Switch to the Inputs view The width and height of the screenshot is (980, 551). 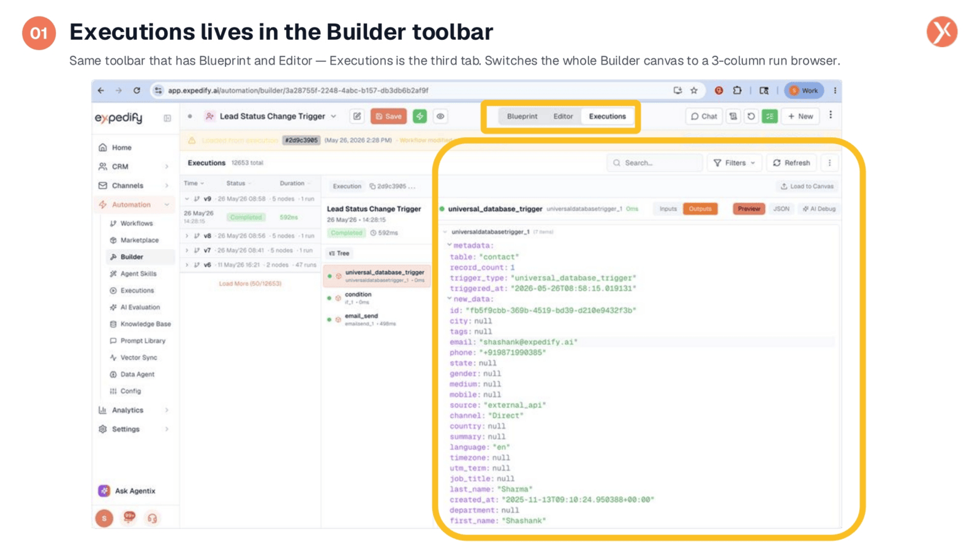point(668,209)
